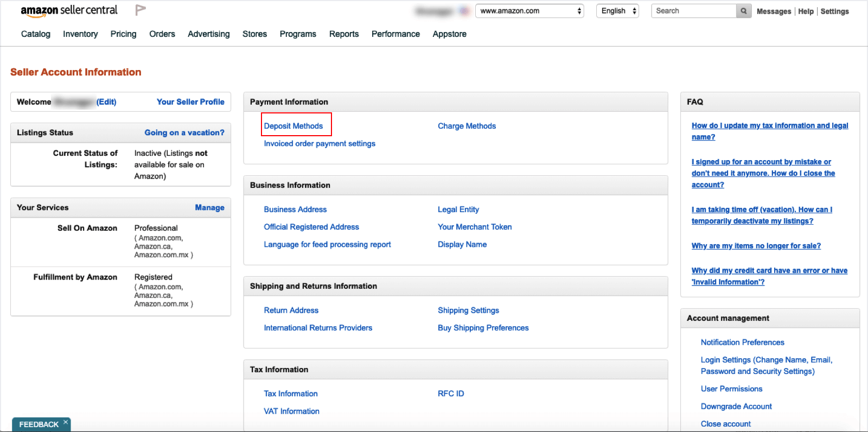Open the Pricing menu
This screenshot has height=432, width=868.
click(124, 34)
